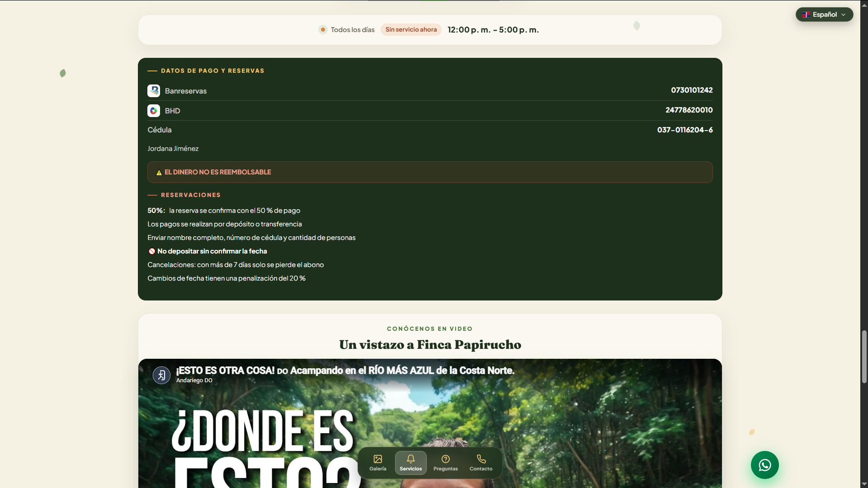
Task: Click the cancellations policy line
Action: [x=236, y=265]
